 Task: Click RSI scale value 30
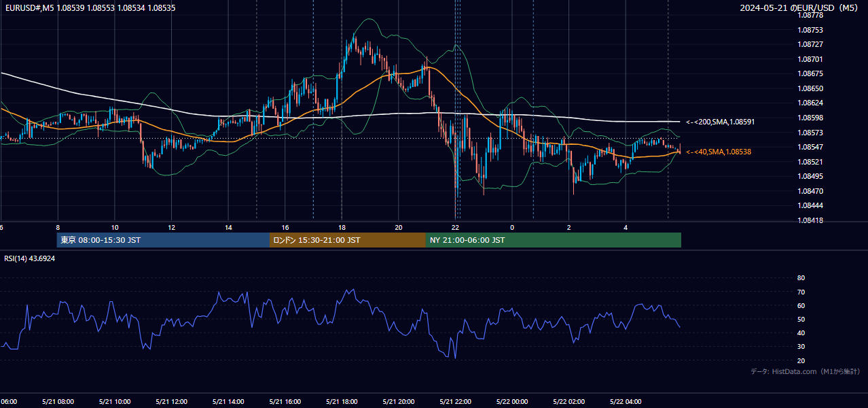801,347
